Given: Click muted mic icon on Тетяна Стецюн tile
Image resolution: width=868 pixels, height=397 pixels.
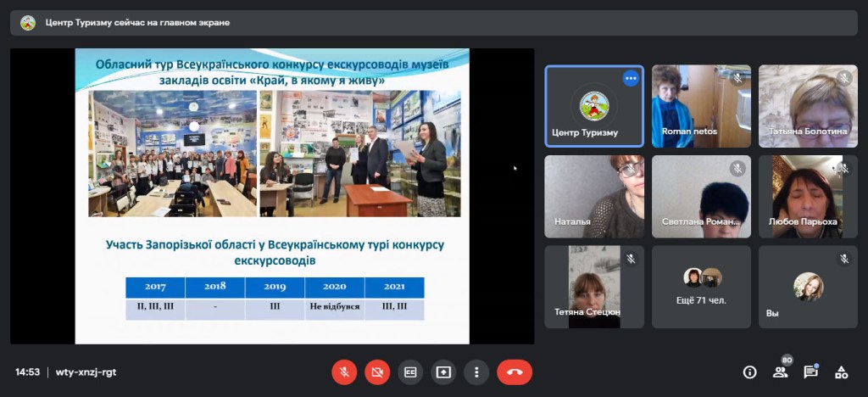Looking at the screenshot, I should point(630,259).
